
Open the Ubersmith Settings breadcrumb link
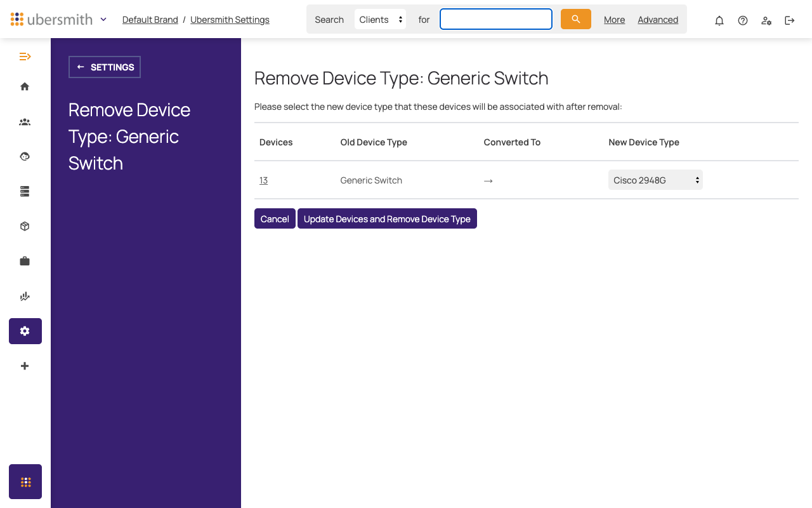230,20
